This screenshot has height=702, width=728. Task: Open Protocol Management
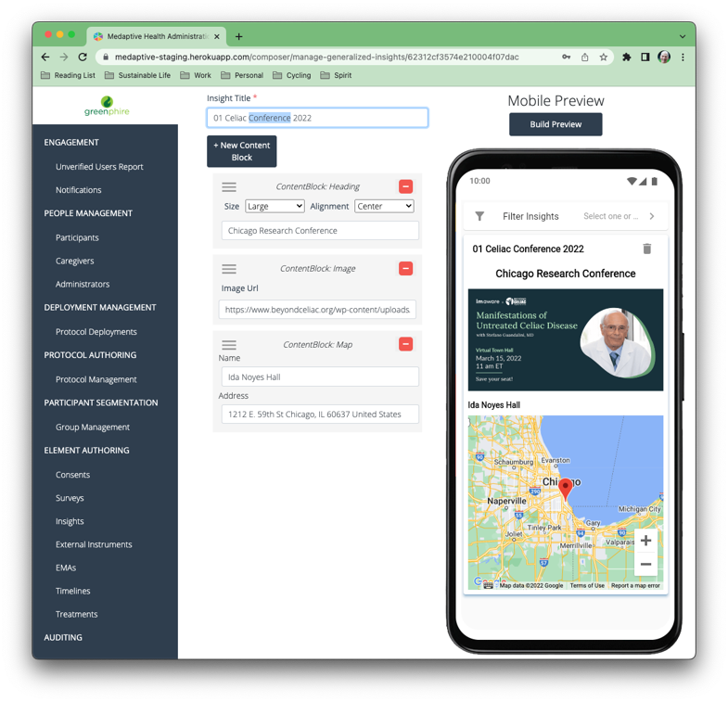(x=96, y=379)
